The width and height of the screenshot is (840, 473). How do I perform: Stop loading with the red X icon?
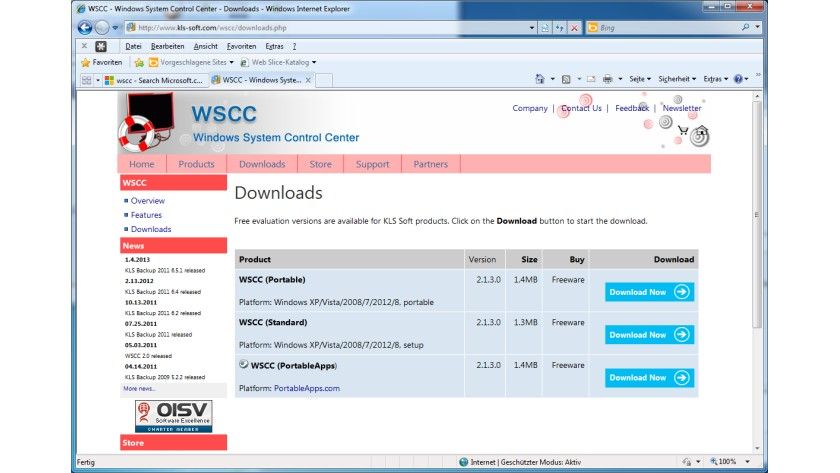click(x=574, y=28)
